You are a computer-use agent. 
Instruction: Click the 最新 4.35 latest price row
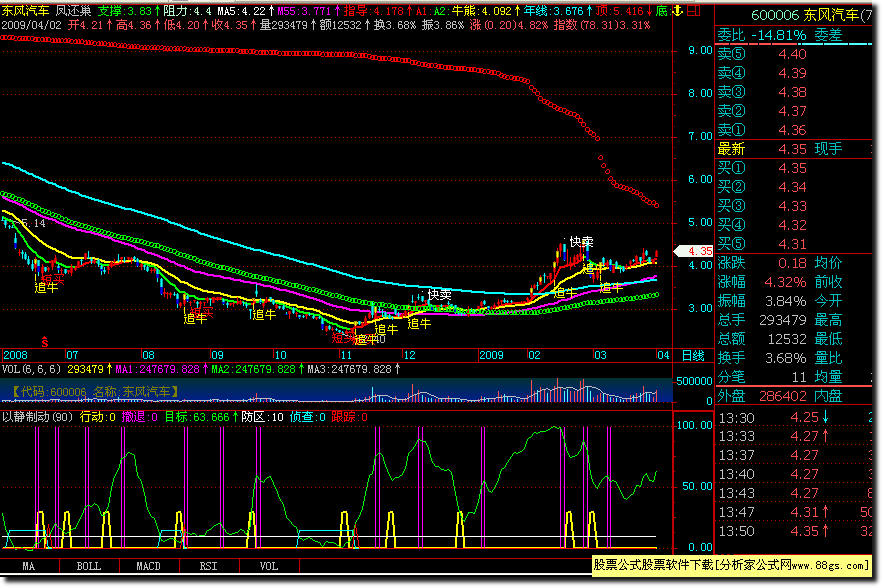[x=794, y=149]
